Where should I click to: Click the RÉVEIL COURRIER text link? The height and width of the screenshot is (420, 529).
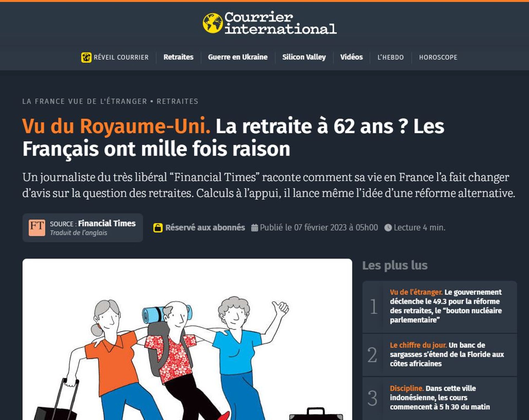pos(121,57)
